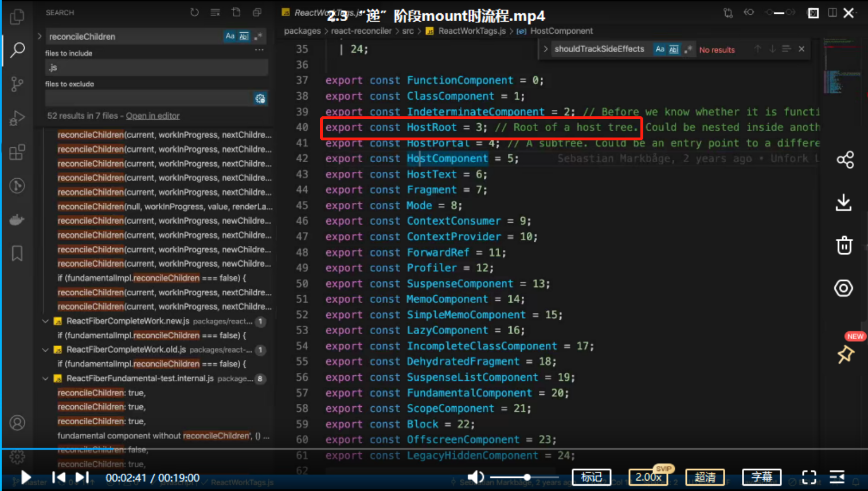Open the Docker view in activity bar
This screenshot has height=491, width=868.
17,219
